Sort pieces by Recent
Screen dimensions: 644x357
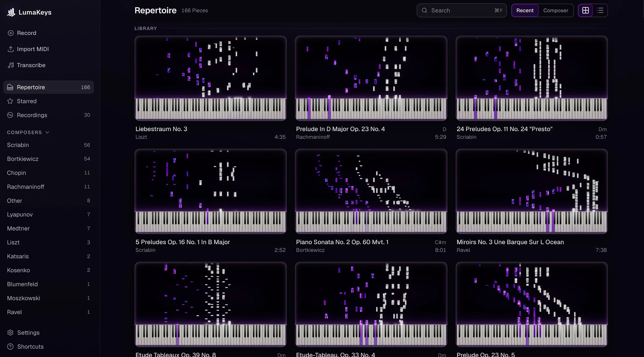(x=525, y=10)
